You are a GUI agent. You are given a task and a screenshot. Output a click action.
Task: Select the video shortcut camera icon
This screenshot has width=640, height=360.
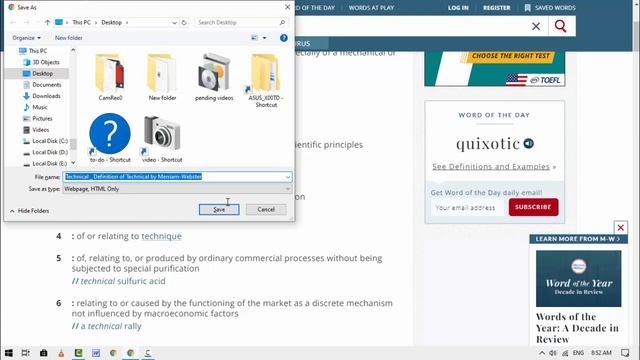point(162,138)
